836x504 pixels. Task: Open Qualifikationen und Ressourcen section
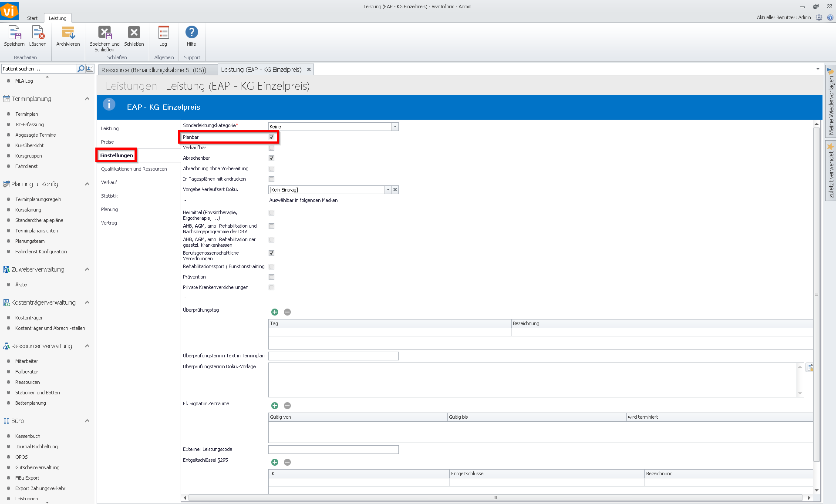click(134, 169)
